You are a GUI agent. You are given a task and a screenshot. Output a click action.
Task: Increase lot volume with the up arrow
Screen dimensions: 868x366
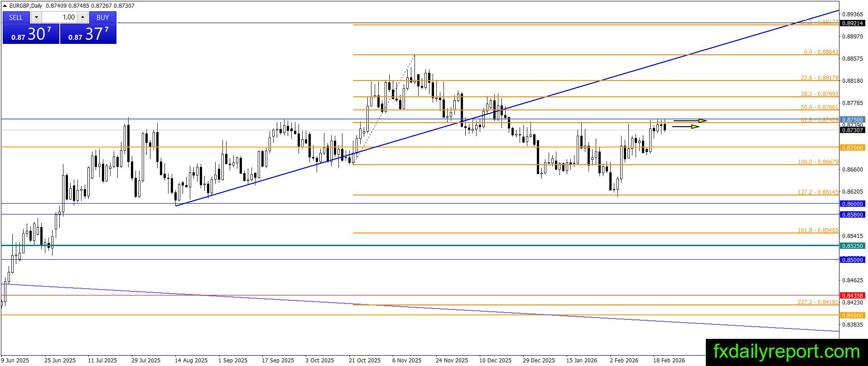point(82,17)
